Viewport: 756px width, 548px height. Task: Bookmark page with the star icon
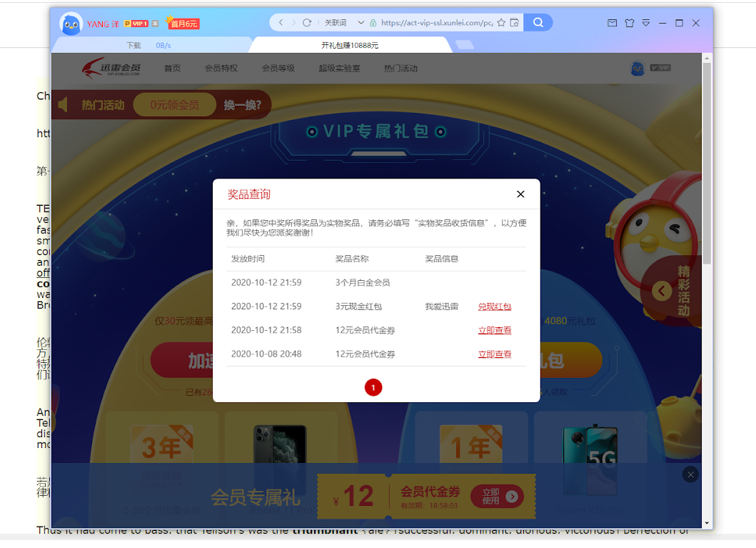point(501,23)
